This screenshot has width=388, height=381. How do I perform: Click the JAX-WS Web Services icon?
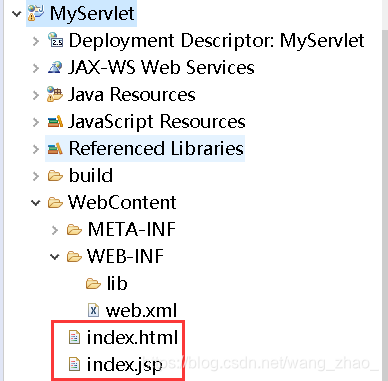pos(55,67)
